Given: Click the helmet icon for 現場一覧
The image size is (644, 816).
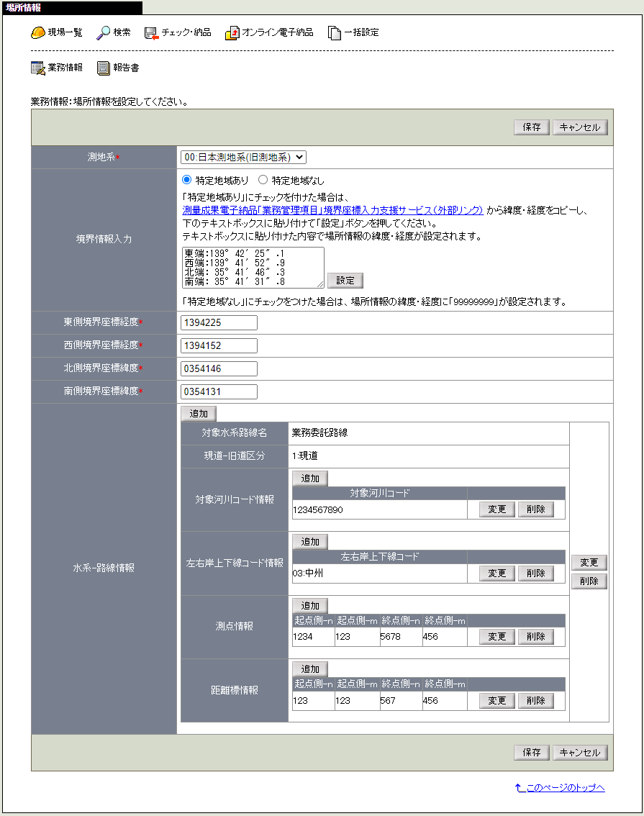Looking at the screenshot, I should point(38,32).
